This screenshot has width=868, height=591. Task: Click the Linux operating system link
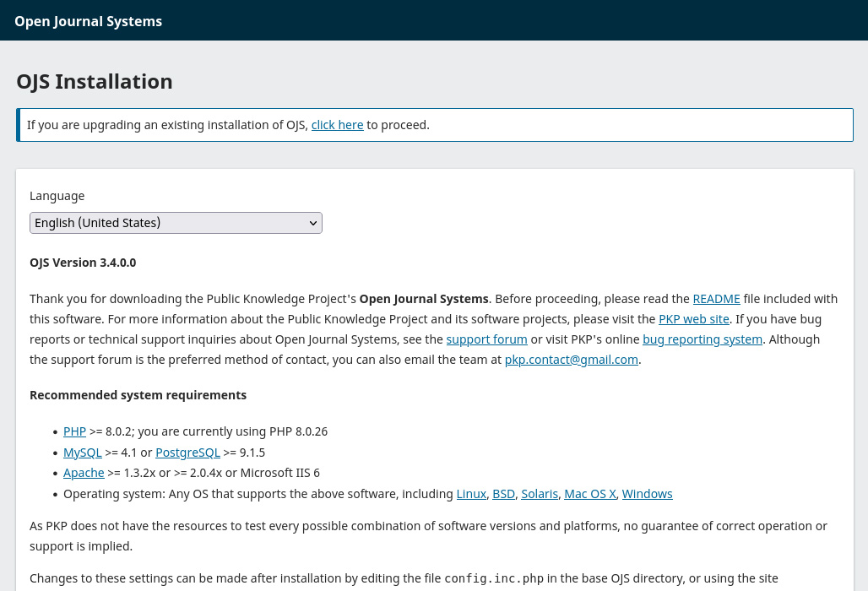[471, 494]
